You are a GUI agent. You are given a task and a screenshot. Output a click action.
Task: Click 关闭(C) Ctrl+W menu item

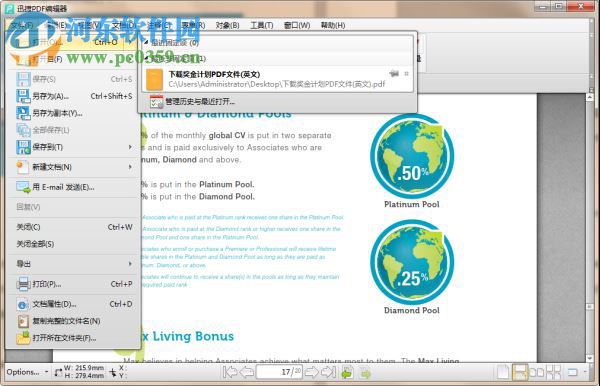click(x=74, y=227)
